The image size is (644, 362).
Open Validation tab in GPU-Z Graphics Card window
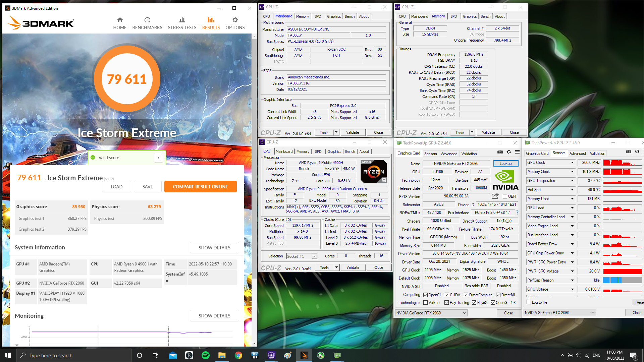tap(469, 154)
